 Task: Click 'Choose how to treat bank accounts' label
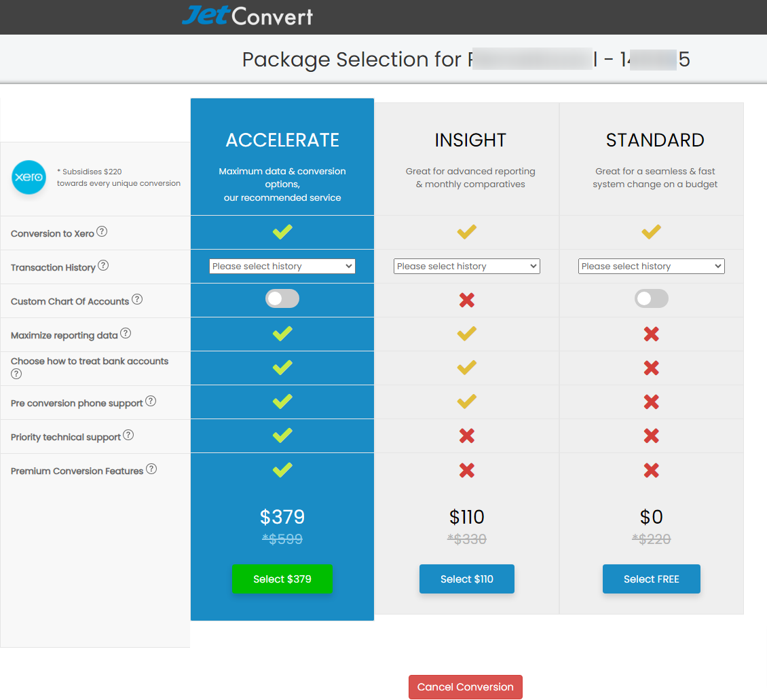click(90, 362)
